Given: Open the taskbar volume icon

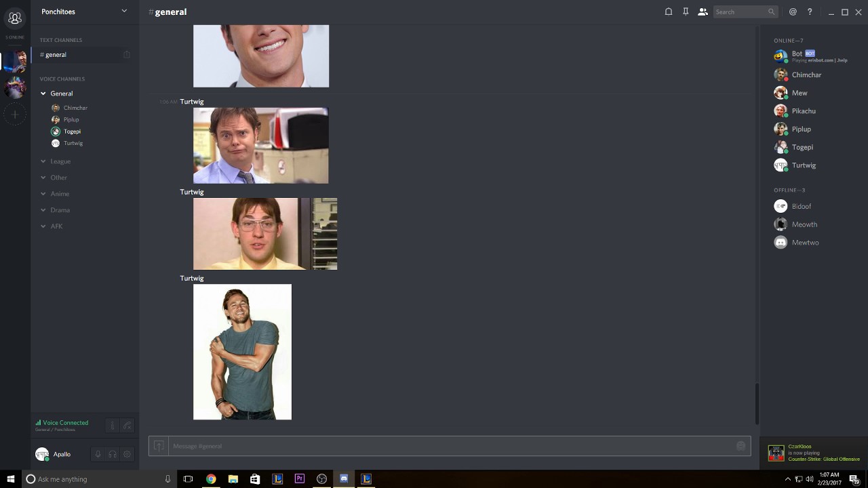Looking at the screenshot, I should coord(809,479).
